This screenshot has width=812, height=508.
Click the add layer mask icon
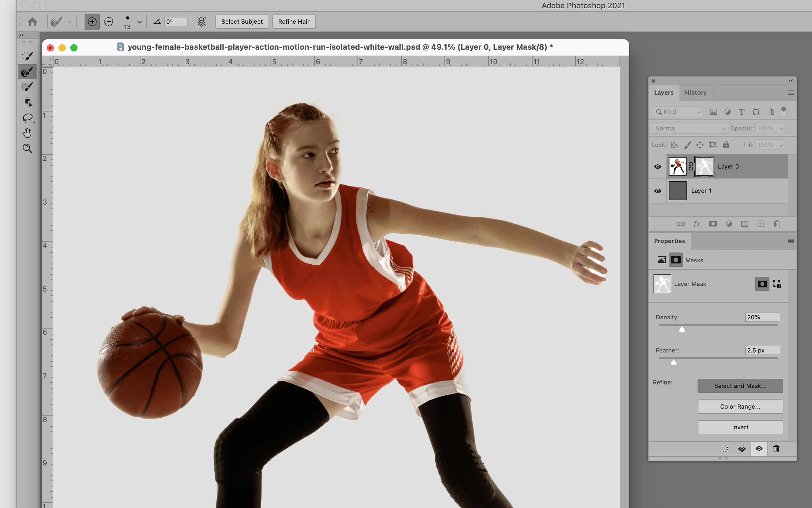pyautogui.click(x=713, y=224)
